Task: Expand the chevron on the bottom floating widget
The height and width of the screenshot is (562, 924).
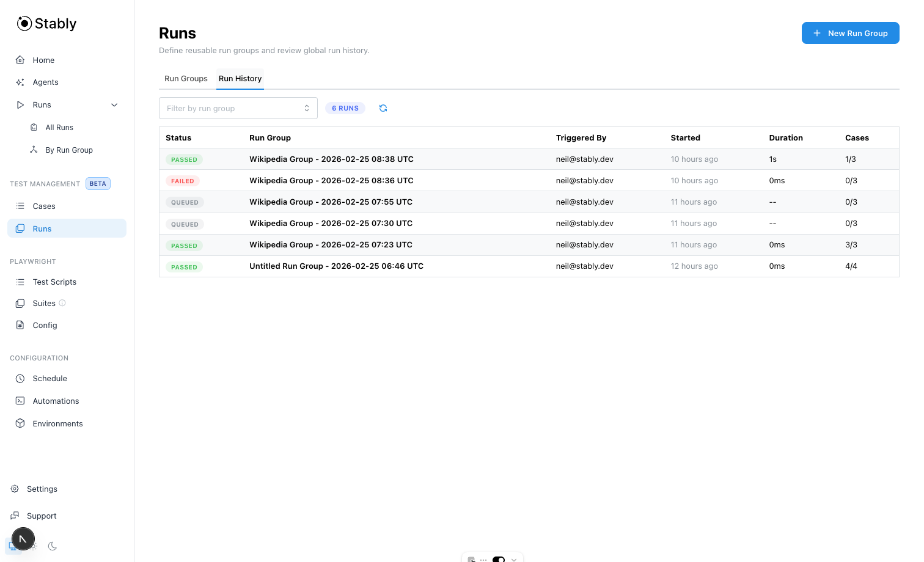Action: click(515, 560)
